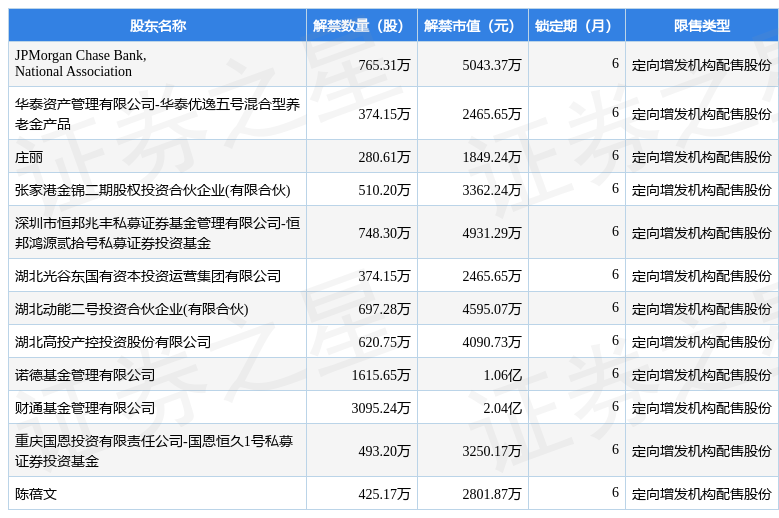Click 诺德基金管理有限公司 shareholder name
The image size is (779, 518).
tap(85, 375)
